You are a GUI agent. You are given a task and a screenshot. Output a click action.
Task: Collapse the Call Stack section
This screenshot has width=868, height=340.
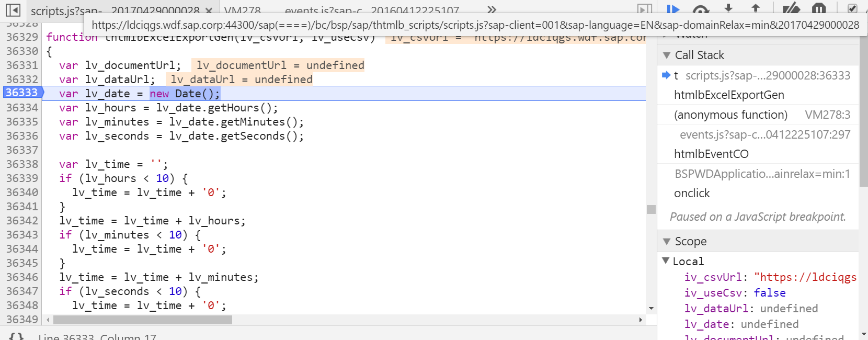[x=666, y=55]
